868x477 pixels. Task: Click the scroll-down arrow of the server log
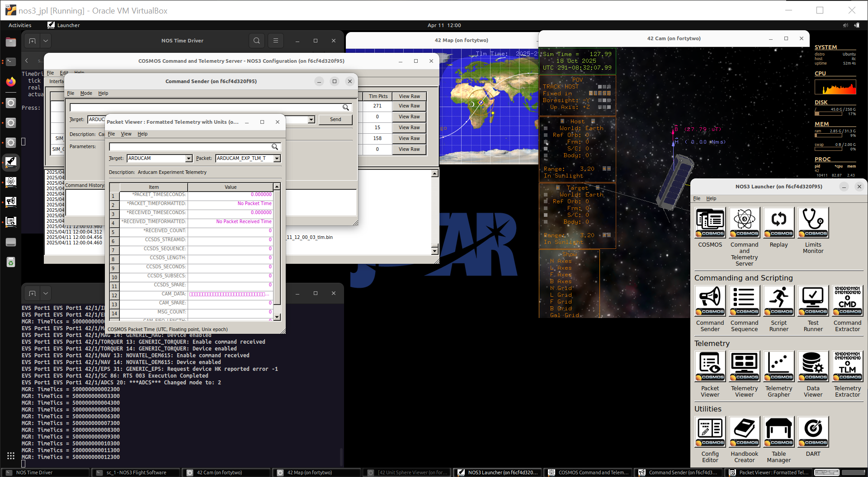point(434,251)
